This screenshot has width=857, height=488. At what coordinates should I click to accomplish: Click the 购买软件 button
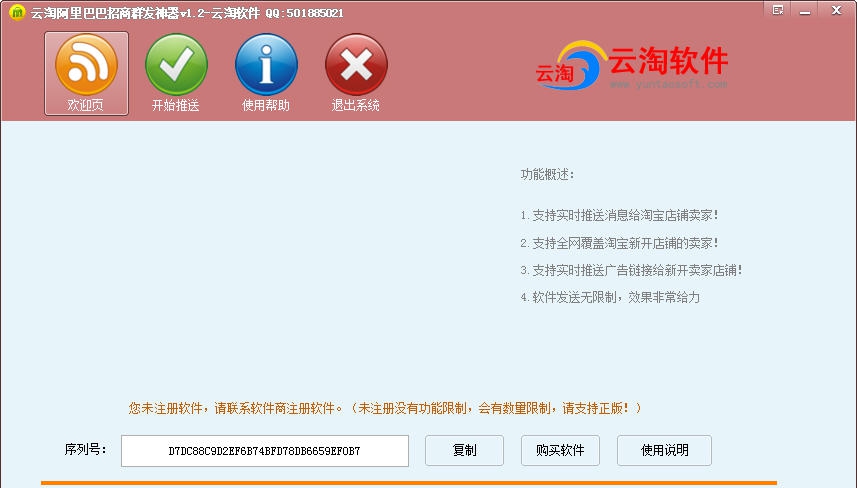[x=560, y=450]
